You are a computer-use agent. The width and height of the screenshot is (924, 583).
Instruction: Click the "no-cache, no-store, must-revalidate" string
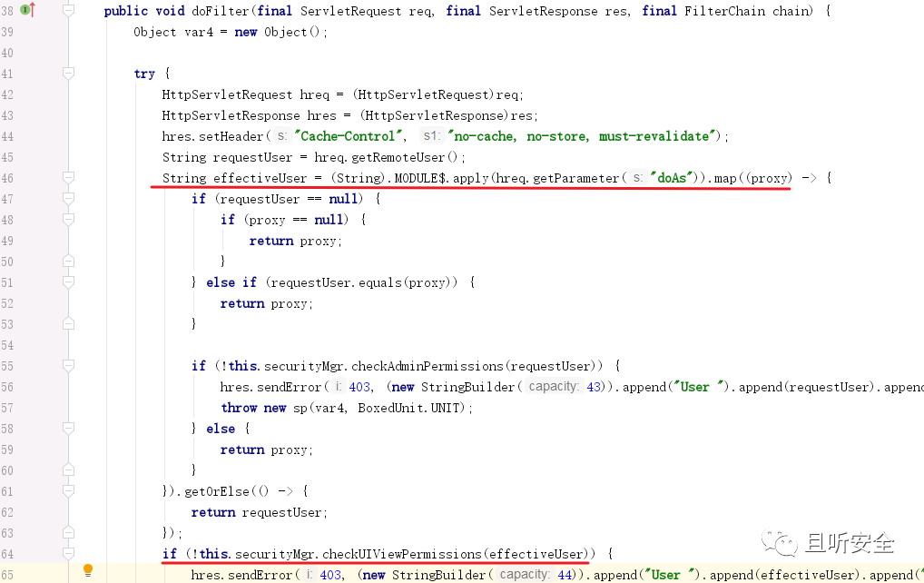[x=584, y=136]
